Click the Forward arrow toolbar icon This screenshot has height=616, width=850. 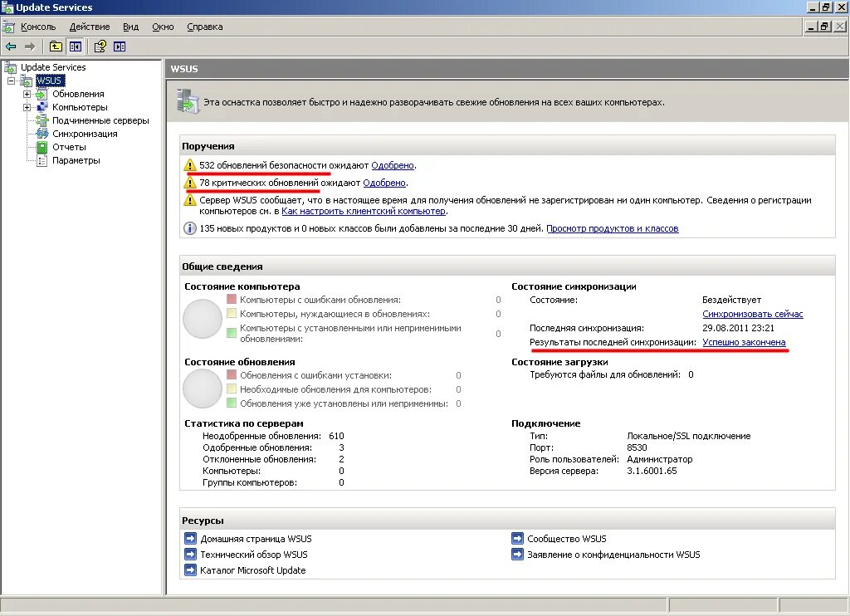[x=30, y=46]
